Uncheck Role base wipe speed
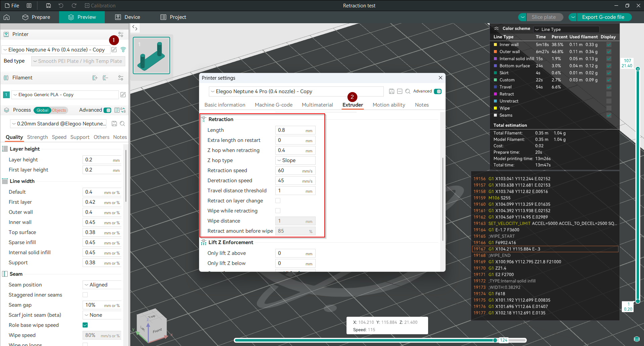Viewport: 644px width, 346px height. pyautogui.click(x=85, y=325)
